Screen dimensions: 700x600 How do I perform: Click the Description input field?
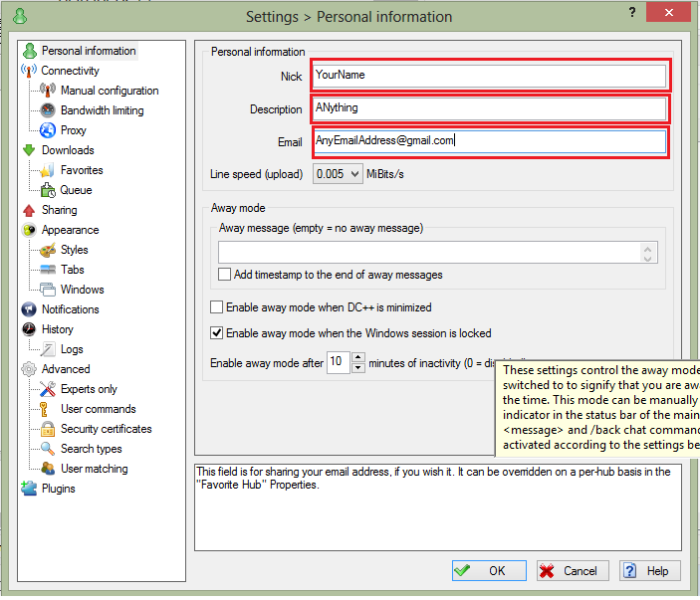point(490,108)
